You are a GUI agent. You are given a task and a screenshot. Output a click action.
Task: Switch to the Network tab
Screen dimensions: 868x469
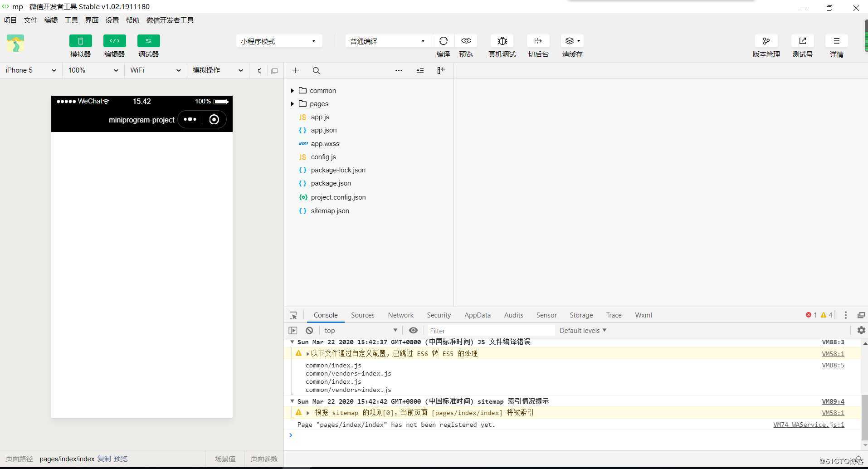401,315
